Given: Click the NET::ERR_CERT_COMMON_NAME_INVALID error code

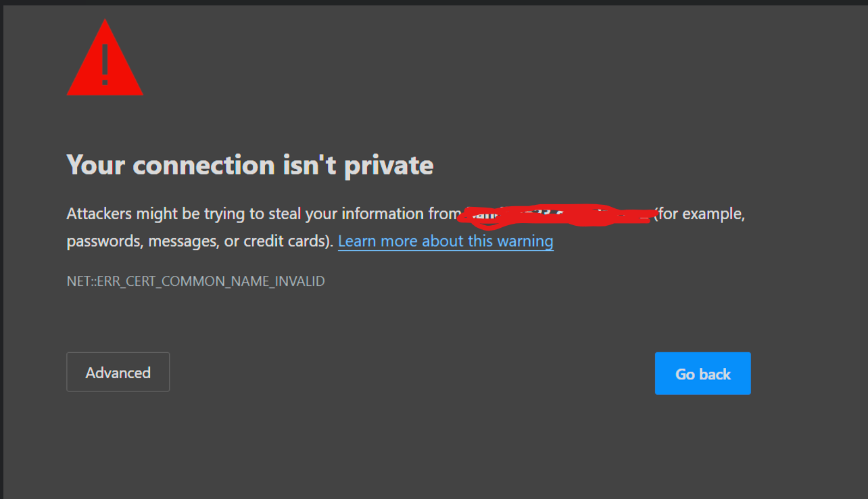Looking at the screenshot, I should (x=195, y=281).
